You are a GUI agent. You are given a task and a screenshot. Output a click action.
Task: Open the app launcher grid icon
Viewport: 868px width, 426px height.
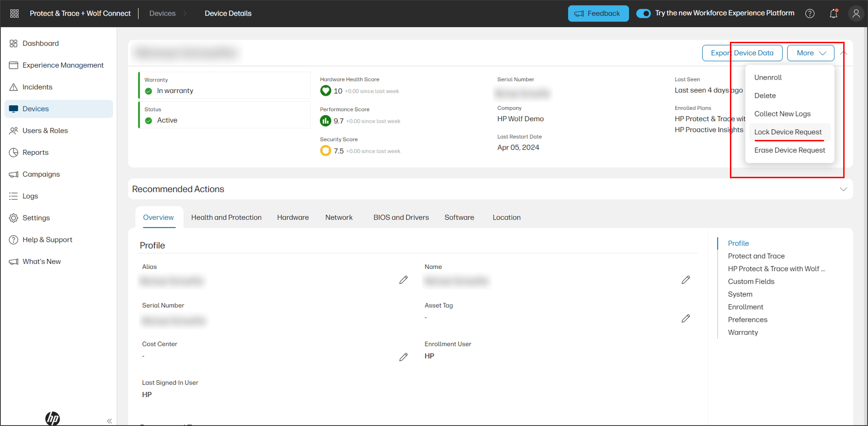(14, 13)
